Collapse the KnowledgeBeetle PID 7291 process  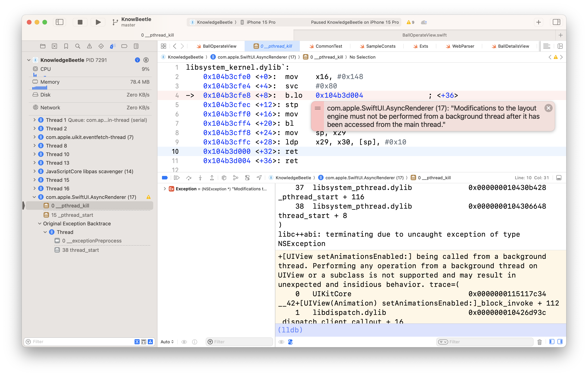tap(29, 60)
